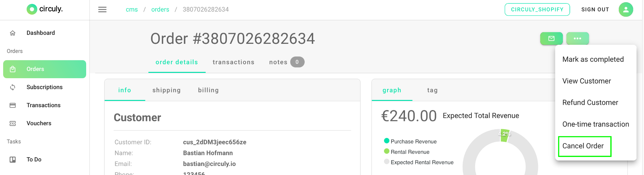Screen dimensions: 644x175
Task: Open the user profile avatar
Action: pos(626,9)
